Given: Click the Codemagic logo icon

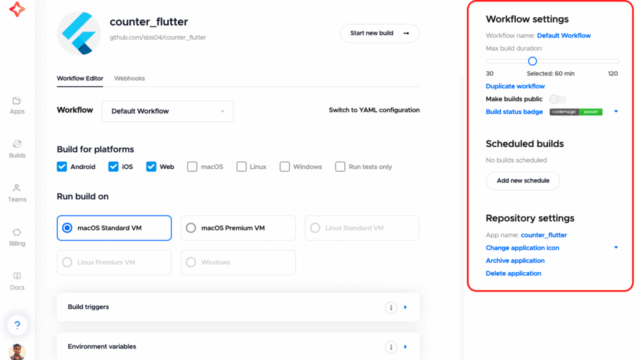Looking at the screenshot, I should coord(17,9).
